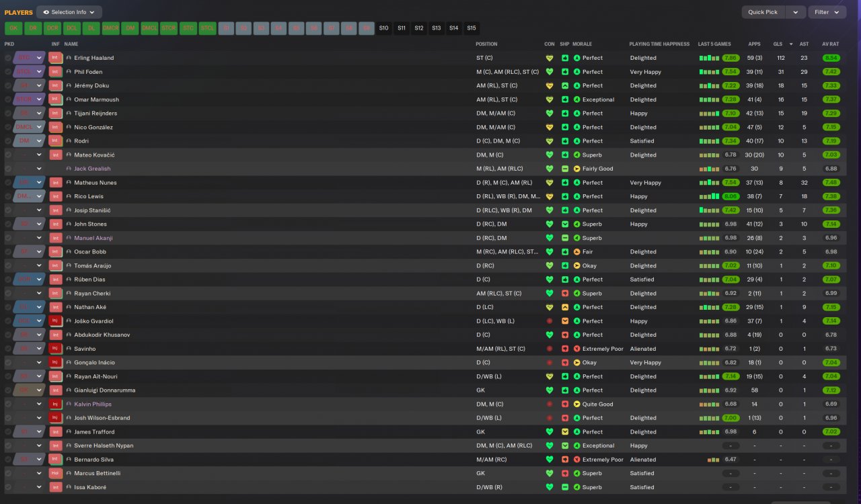Screen dimensions: 861x504
Task: Open Savinho's player profile link
Action: point(85,349)
